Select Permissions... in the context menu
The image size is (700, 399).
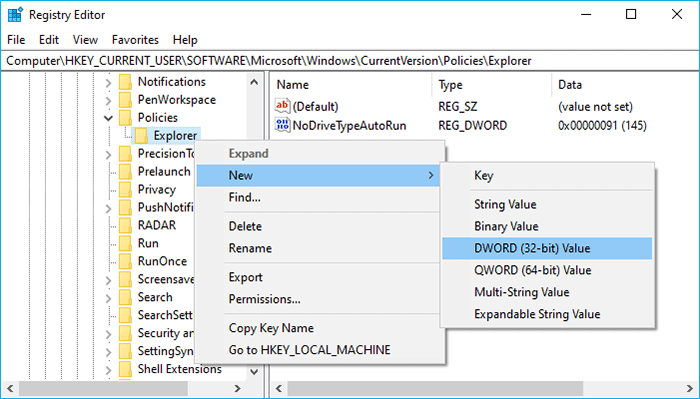tap(264, 299)
